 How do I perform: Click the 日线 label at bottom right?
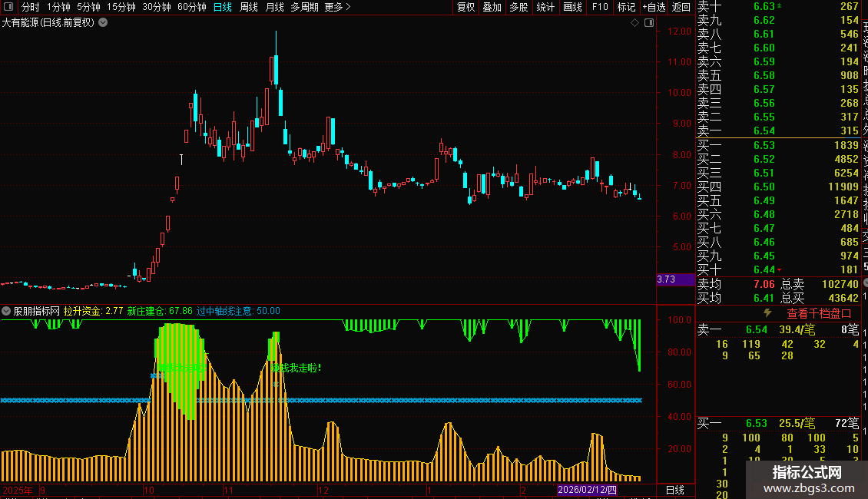pyautogui.click(x=674, y=490)
